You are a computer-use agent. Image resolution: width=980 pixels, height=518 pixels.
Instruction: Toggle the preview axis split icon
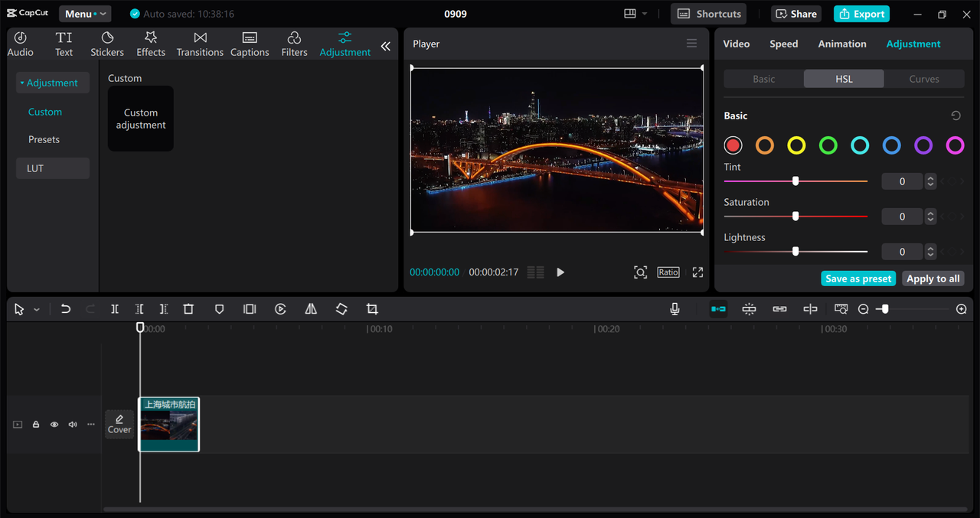810,309
